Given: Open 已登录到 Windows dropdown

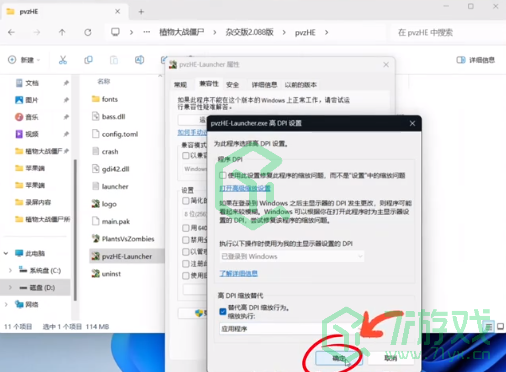Looking at the screenshot, I should click(292, 256).
